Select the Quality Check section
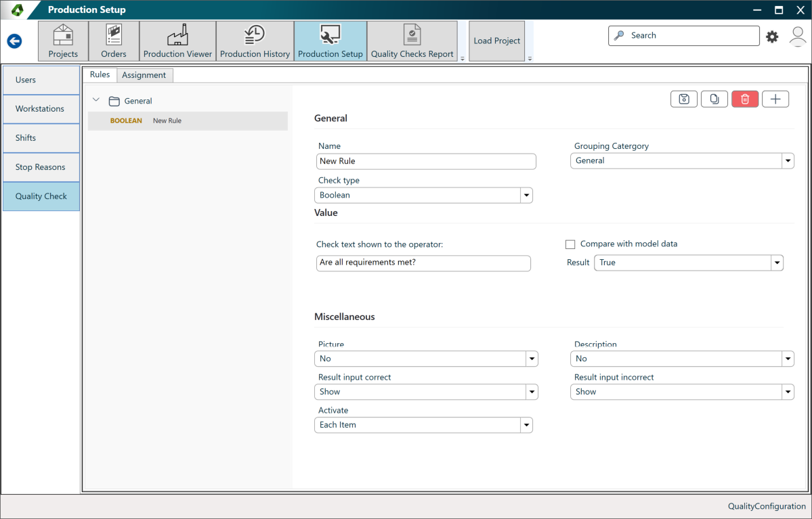812x519 pixels. click(x=41, y=196)
